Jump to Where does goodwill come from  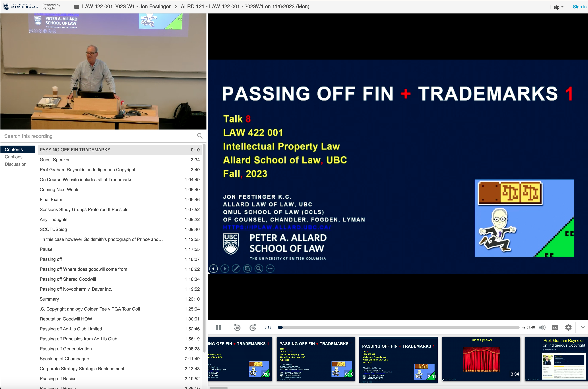[x=120, y=269]
